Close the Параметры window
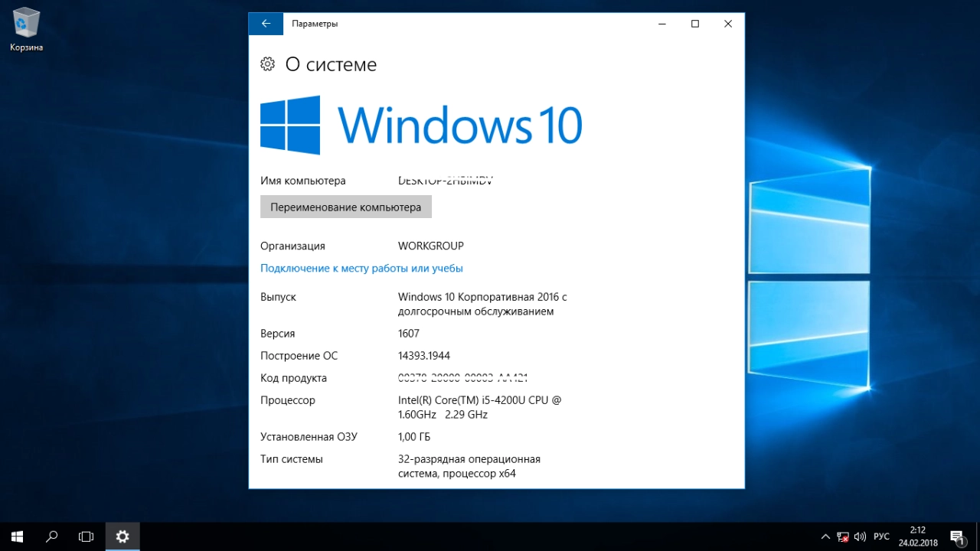The height and width of the screenshot is (551, 980). tap(728, 24)
